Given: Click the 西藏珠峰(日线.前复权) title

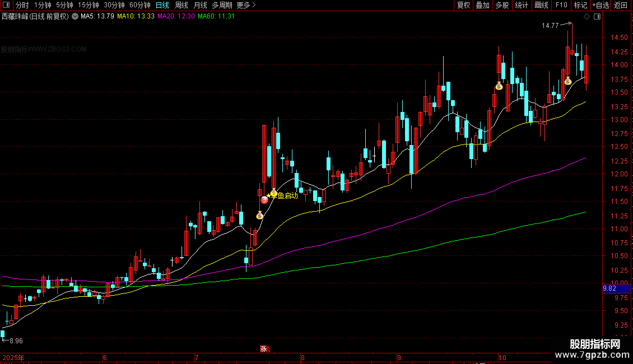Looking at the screenshot, I should pos(35,17).
